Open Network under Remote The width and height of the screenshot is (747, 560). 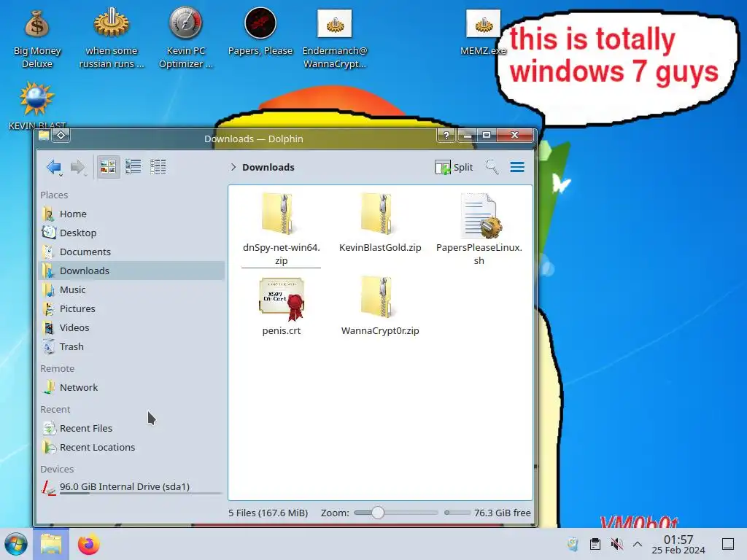click(x=131, y=388)
